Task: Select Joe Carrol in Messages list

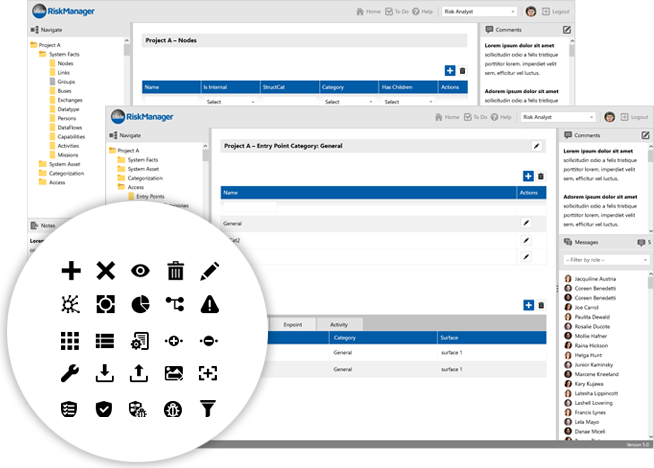Action: 586,307
